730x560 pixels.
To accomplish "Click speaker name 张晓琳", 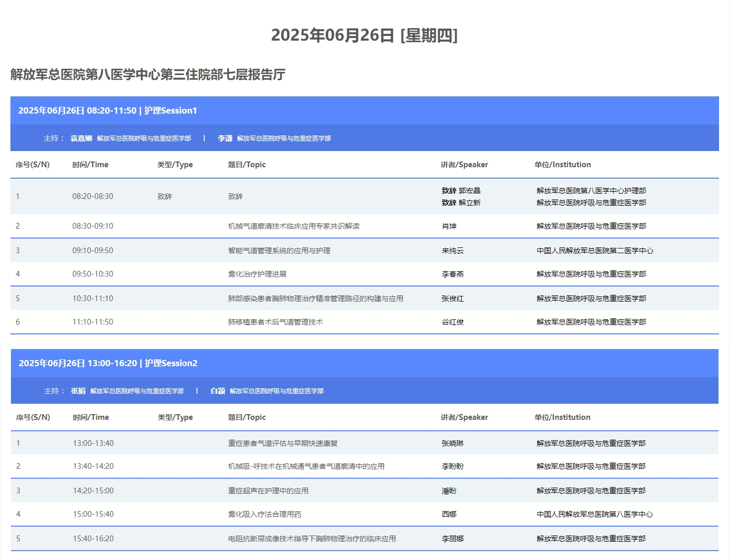I will pyautogui.click(x=453, y=443).
